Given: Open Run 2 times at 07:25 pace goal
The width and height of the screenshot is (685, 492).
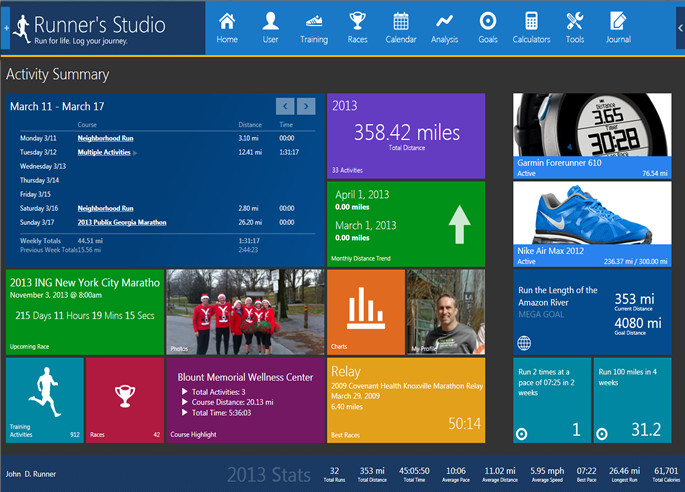Looking at the screenshot, I should 552,400.
